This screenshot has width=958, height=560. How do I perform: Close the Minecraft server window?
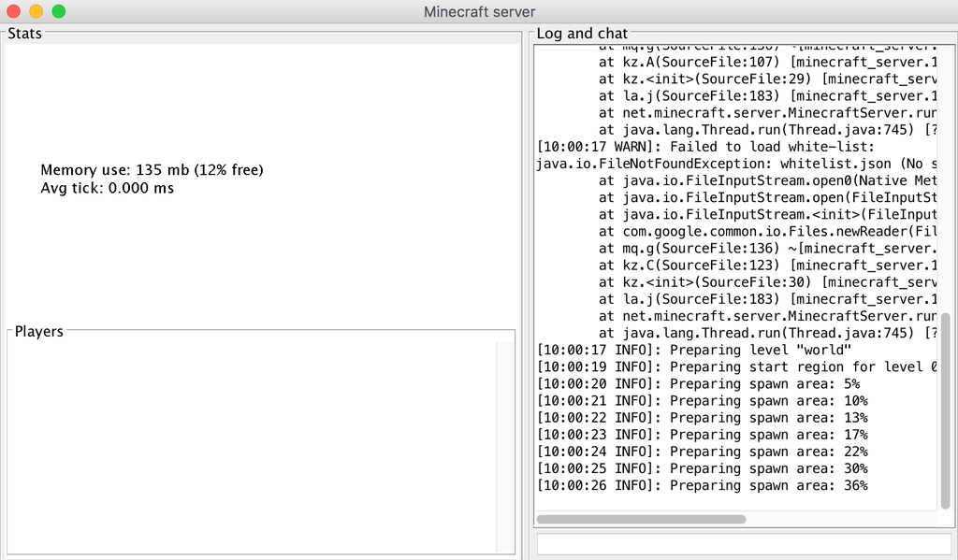click(x=13, y=11)
